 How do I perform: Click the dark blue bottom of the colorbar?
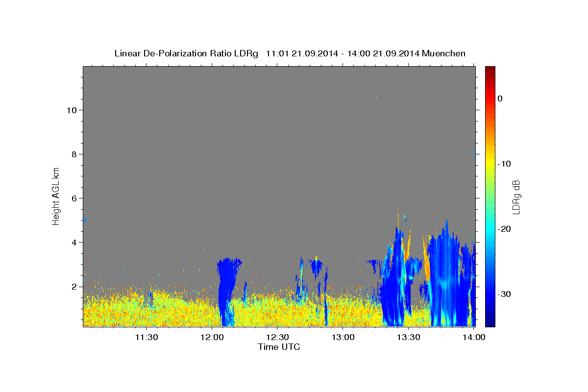(x=490, y=321)
